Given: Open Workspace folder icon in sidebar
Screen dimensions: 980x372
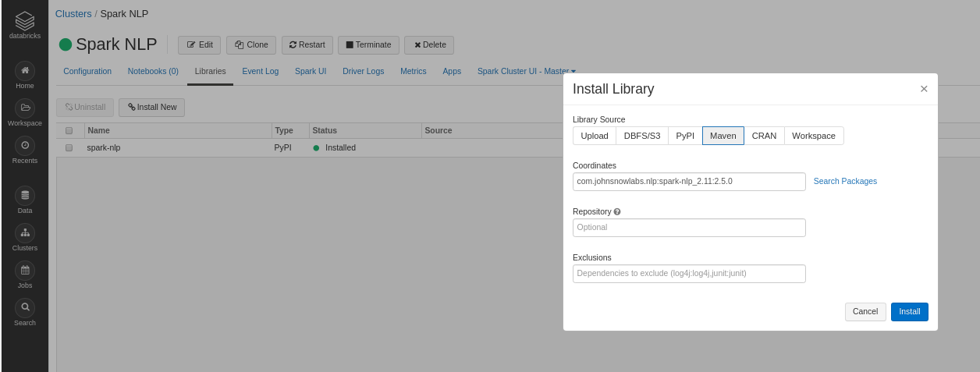Looking at the screenshot, I should point(25,108).
